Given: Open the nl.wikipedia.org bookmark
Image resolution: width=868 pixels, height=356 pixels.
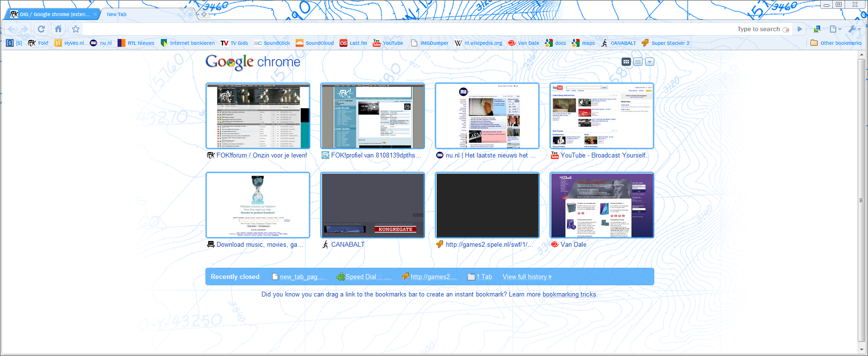Looking at the screenshot, I should 478,43.
